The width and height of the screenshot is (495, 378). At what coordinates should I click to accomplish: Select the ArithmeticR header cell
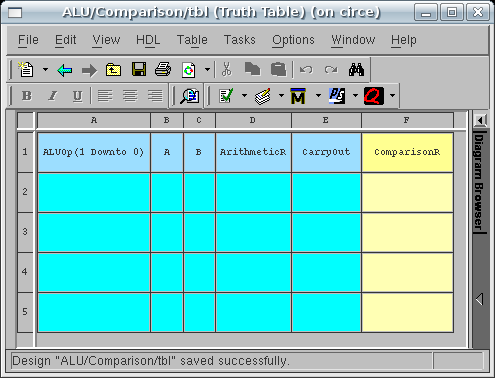(253, 152)
